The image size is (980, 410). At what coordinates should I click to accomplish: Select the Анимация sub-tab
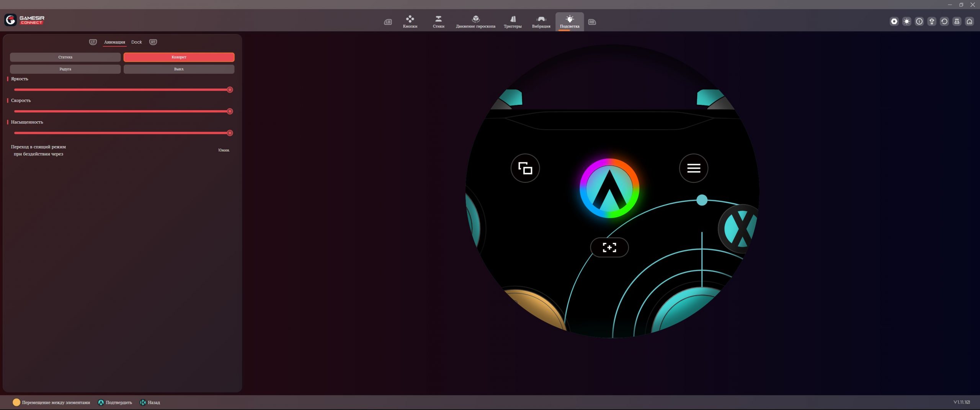click(x=114, y=42)
